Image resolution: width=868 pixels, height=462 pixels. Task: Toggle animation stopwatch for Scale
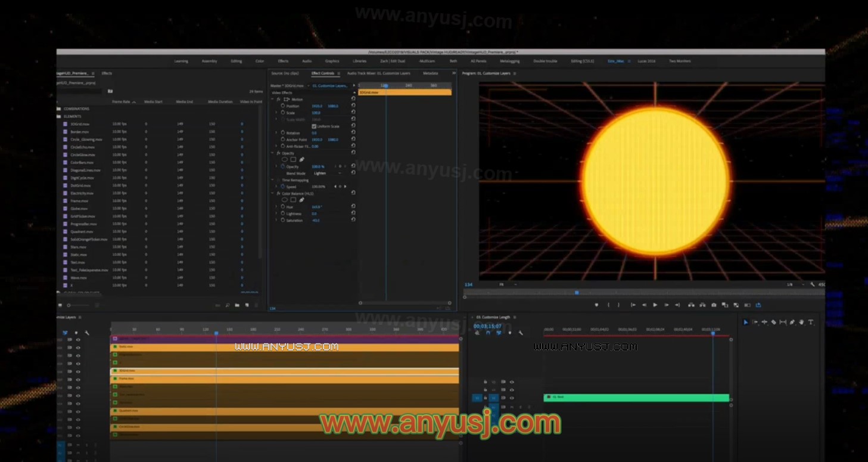(x=282, y=113)
